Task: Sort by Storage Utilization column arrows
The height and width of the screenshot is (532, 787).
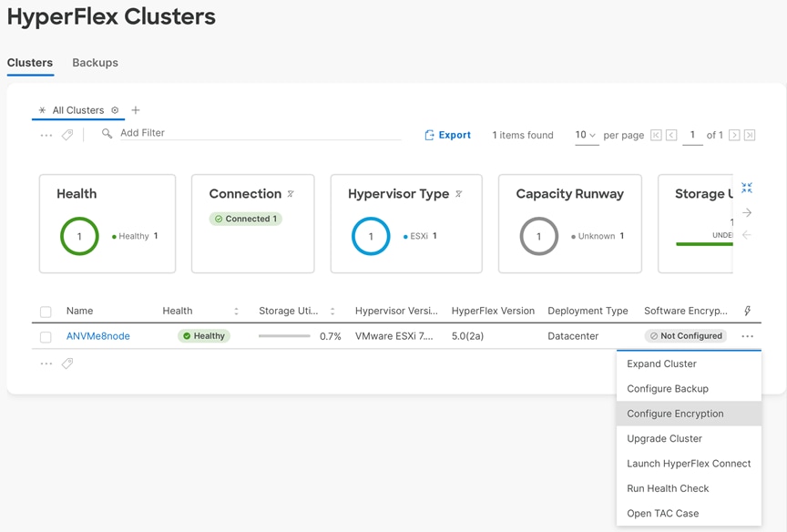Action: [x=332, y=312]
